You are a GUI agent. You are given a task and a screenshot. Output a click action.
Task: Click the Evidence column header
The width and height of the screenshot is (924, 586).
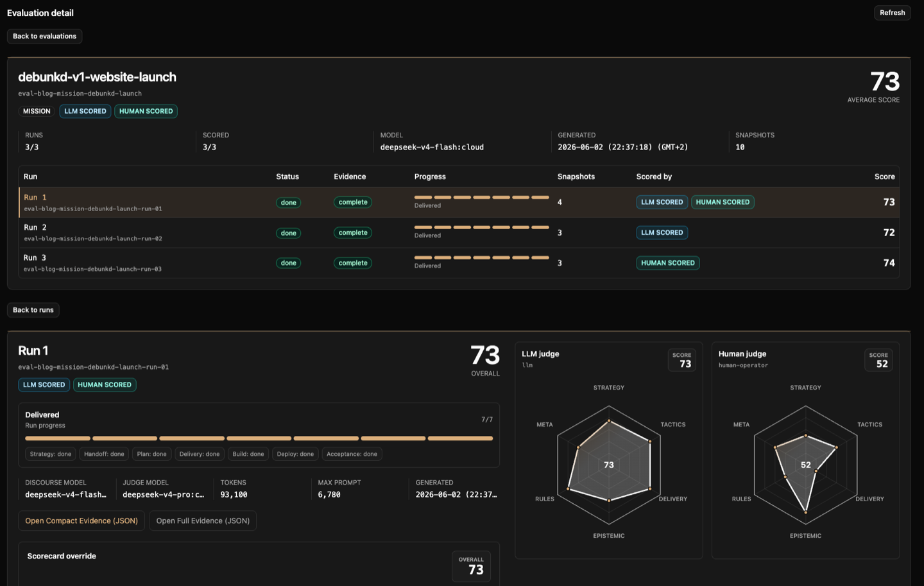click(x=350, y=177)
